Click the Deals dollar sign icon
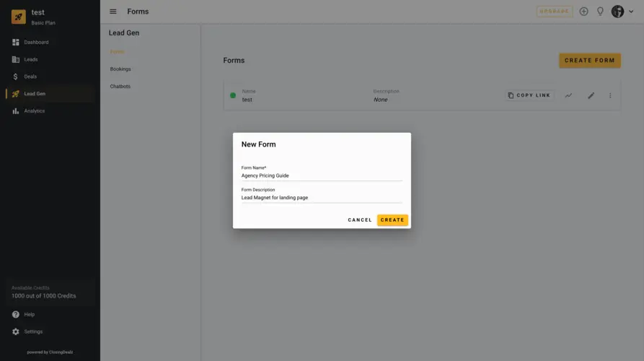Viewport: 644px width, 361px height. point(16,77)
